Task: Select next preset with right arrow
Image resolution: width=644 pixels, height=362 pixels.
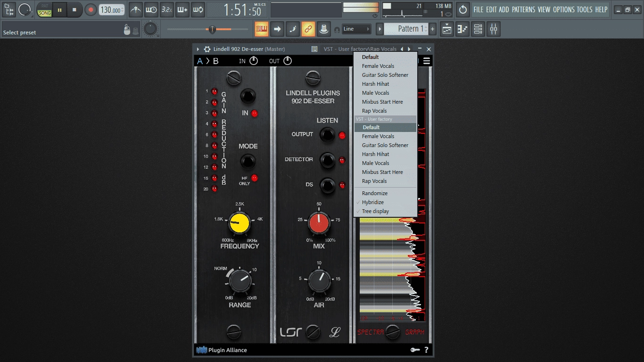Action: click(x=409, y=49)
